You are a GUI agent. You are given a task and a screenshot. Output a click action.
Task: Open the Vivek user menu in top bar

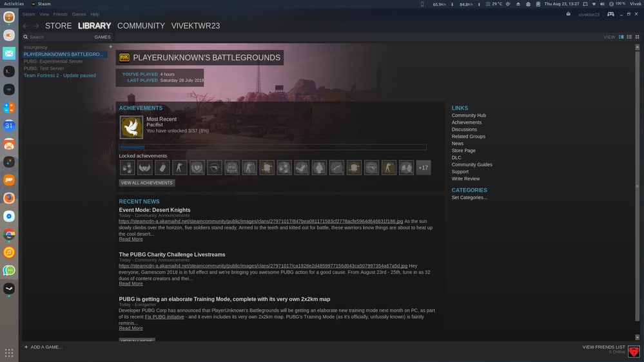point(636,4)
